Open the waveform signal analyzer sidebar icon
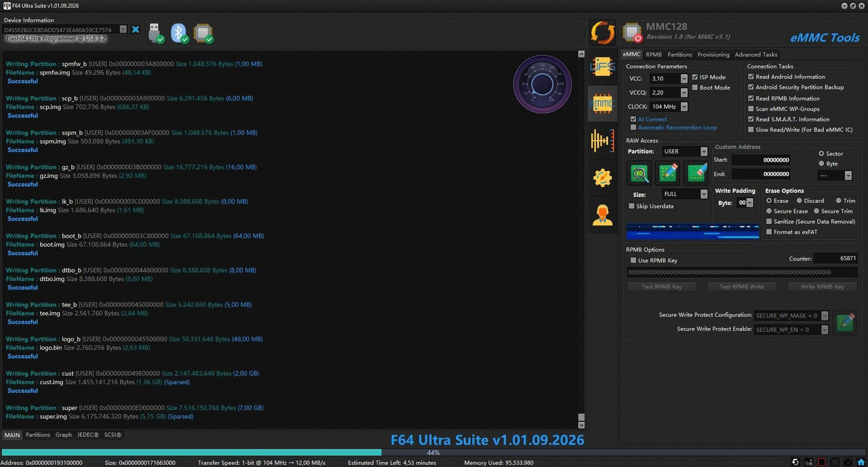 (x=602, y=141)
